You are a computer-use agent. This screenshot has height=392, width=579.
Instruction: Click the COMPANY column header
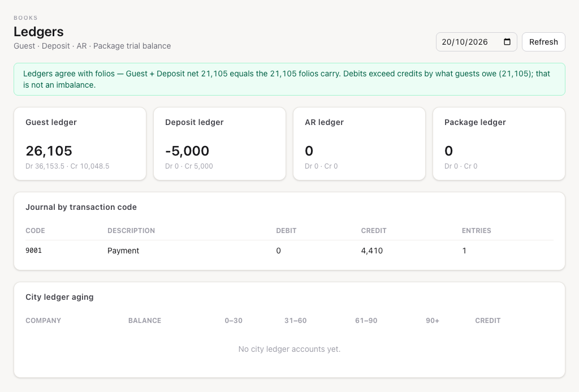point(43,321)
